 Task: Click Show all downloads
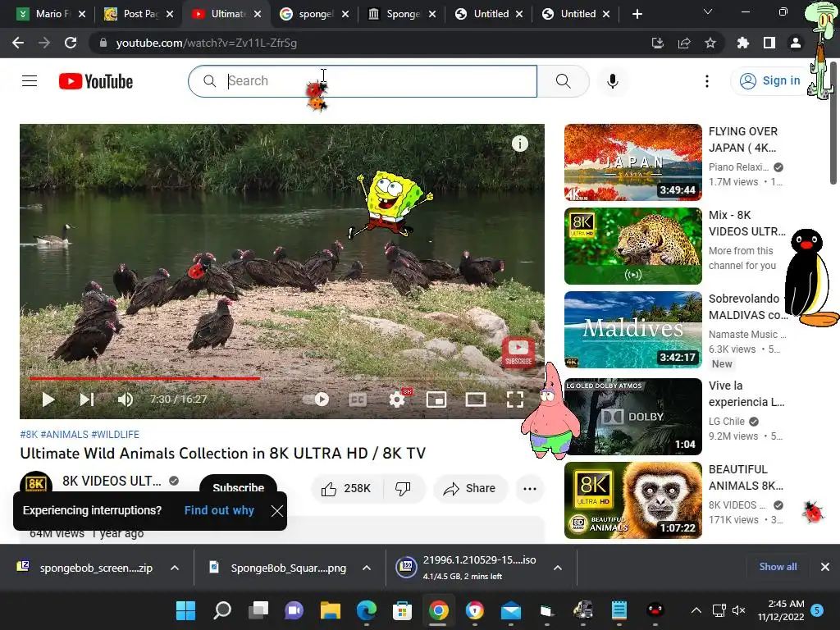778,567
